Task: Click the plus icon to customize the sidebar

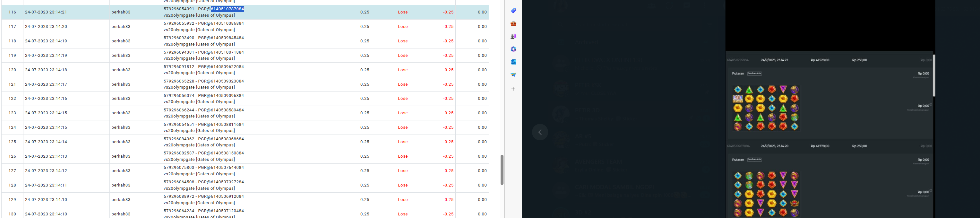Action: (x=513, y=89)
